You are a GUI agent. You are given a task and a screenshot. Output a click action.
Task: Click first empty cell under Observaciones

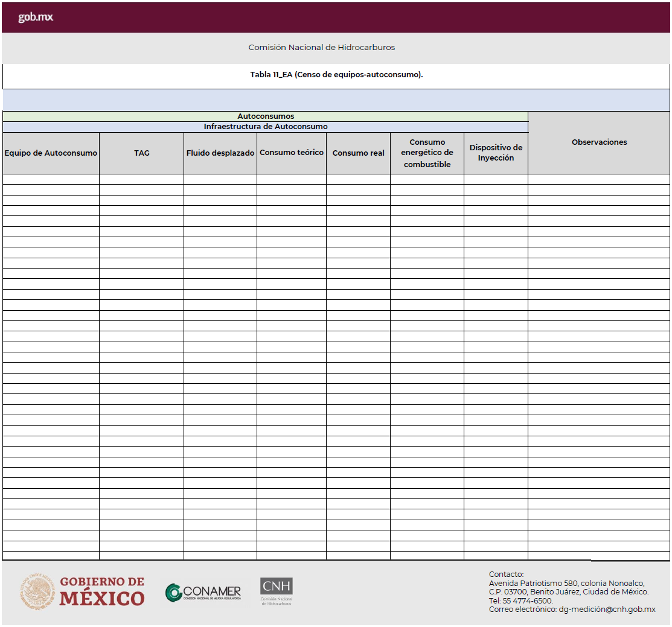tap(599, 179)
